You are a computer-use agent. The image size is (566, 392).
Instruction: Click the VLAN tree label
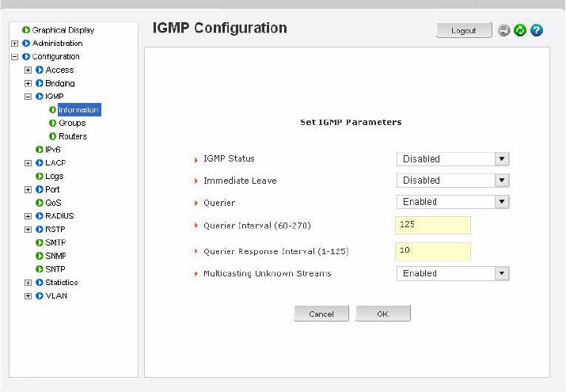[56, 296]
